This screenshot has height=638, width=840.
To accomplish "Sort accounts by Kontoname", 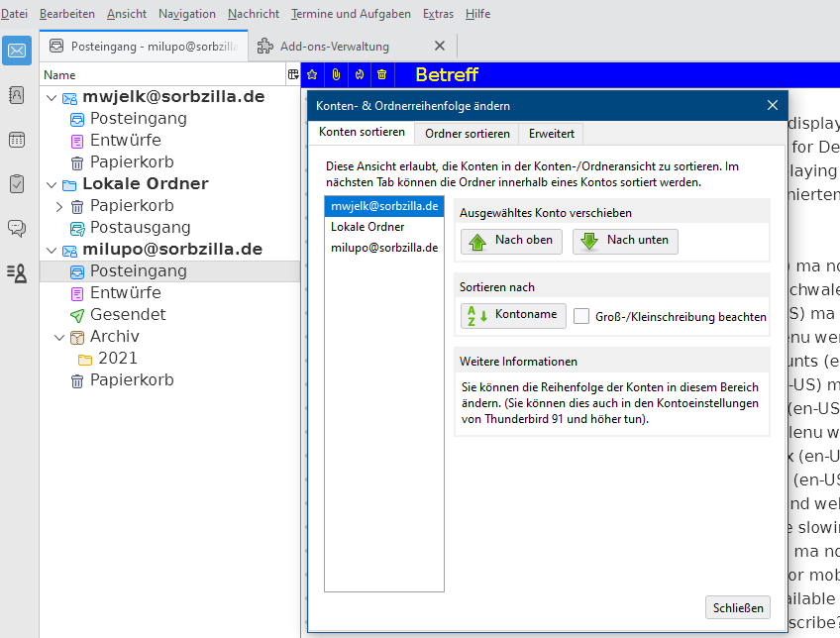I will coord(513,316).
